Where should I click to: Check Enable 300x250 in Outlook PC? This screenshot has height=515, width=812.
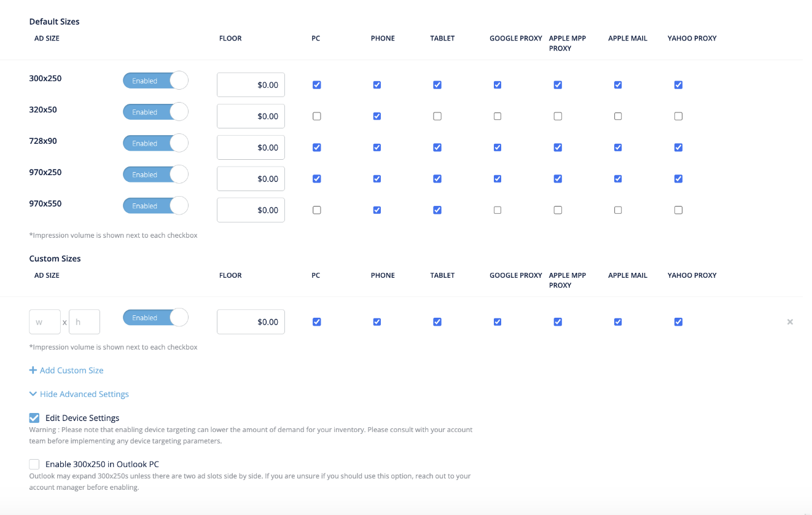coord(34,463)
